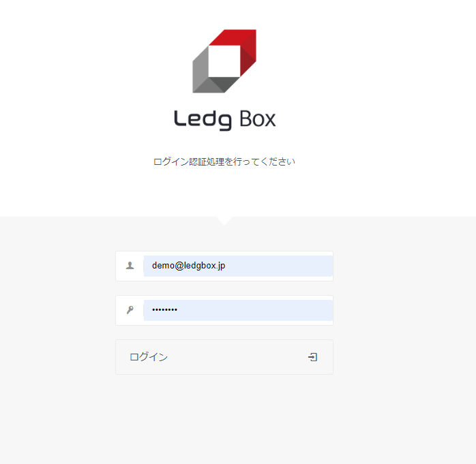This screenshot has height=464, width=476.
Task: Click the password dots in password field
Action: (x=164, y=309)
